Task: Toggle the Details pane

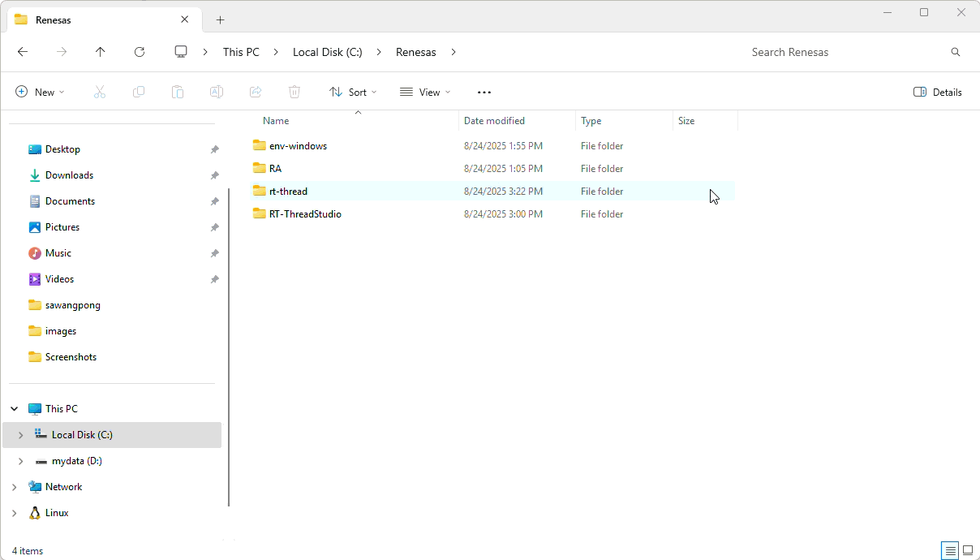Action: click(x=937, y=93)
